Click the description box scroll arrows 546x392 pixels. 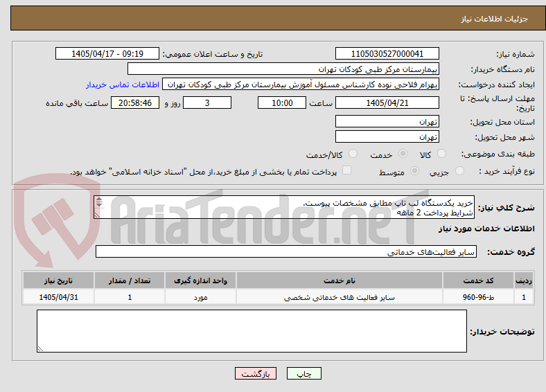[x=99, y=202]
